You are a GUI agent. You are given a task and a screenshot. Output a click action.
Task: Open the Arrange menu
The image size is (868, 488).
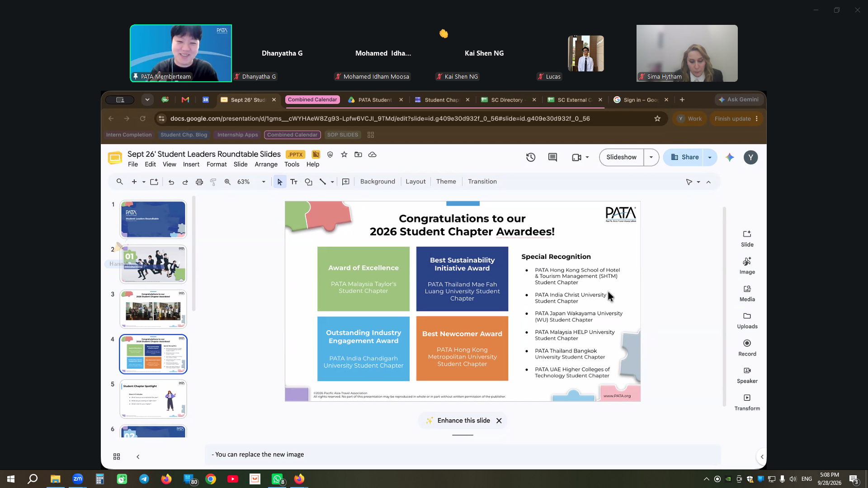(x=266, y=164)
